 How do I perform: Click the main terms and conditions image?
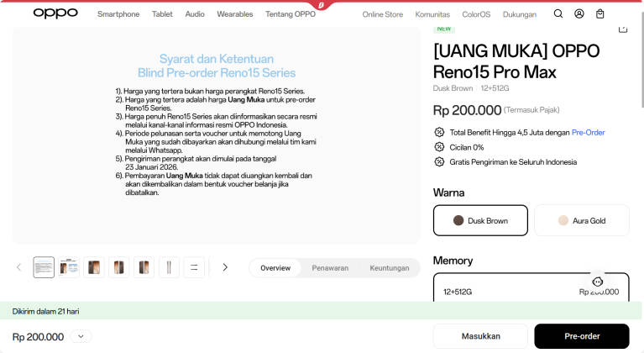(x=217, y=134)
